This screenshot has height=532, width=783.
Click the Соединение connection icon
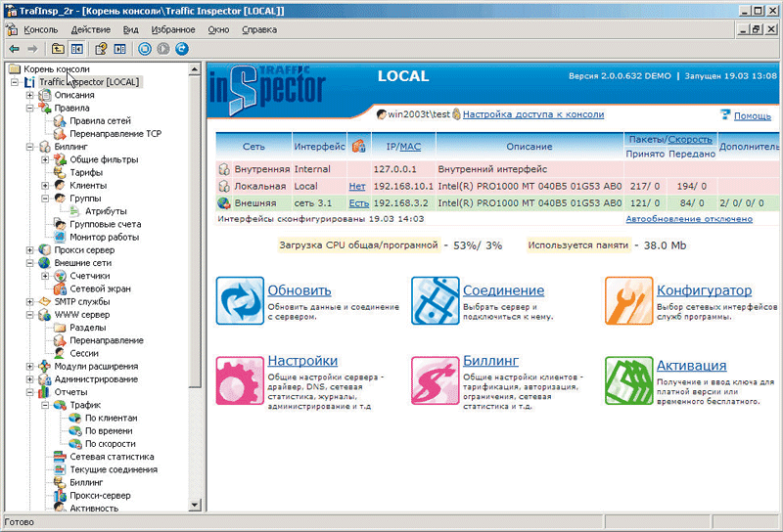point(435,301)
